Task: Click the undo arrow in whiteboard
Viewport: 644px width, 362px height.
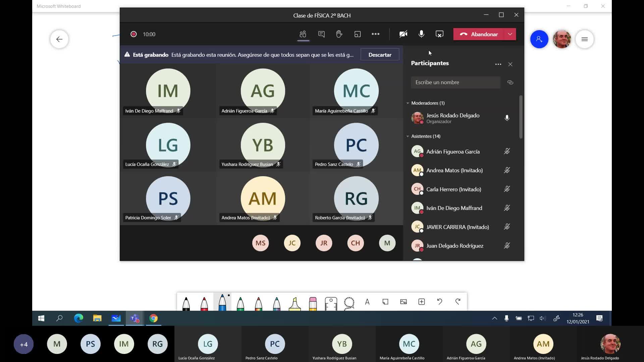Action: click(439, 302)
